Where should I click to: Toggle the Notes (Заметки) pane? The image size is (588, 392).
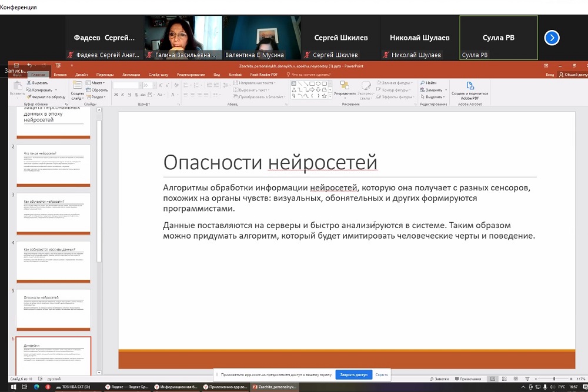(440, 379)
